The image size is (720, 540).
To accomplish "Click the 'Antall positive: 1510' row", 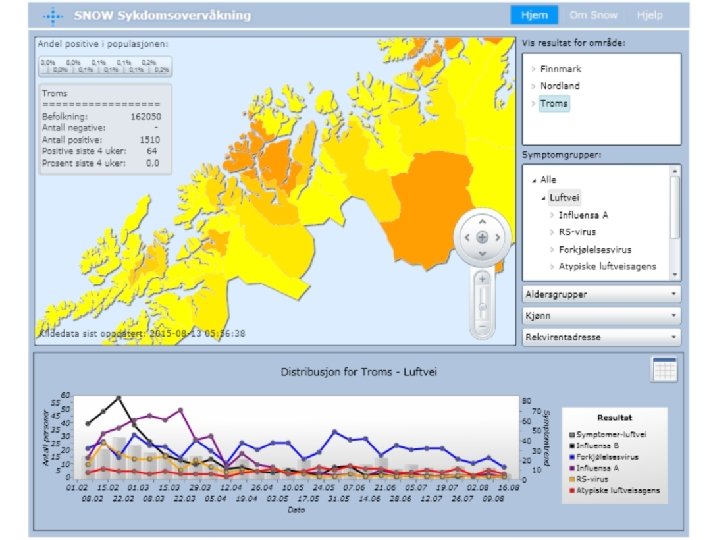I will pos(101,140).
